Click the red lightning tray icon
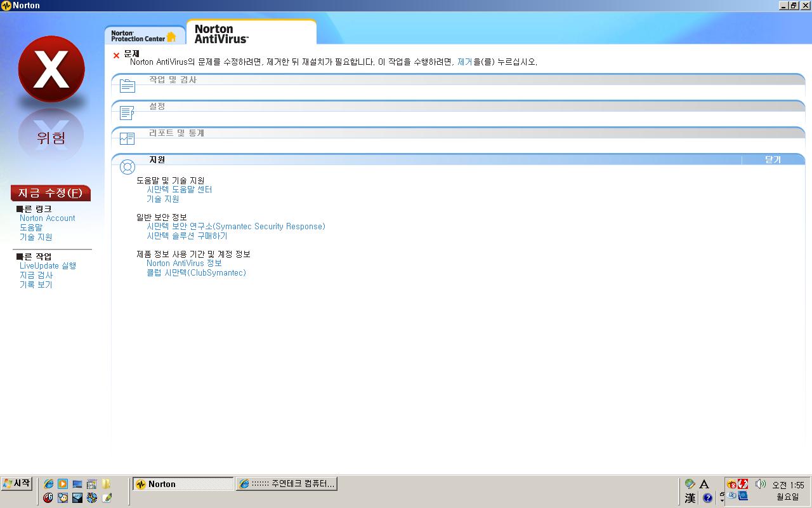The height and width of the screenshot is (508, 812). point(743,484)
